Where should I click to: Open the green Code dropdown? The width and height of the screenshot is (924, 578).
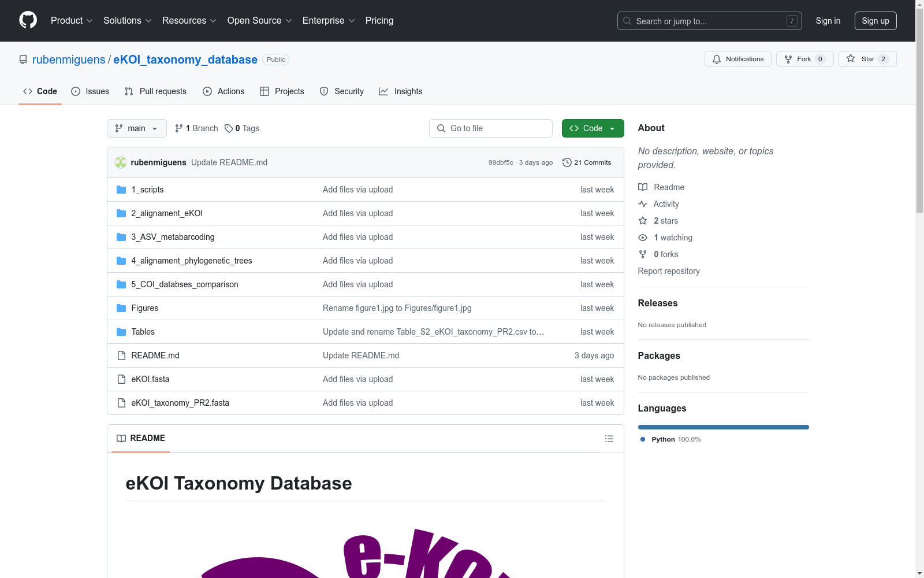(593, 128)
